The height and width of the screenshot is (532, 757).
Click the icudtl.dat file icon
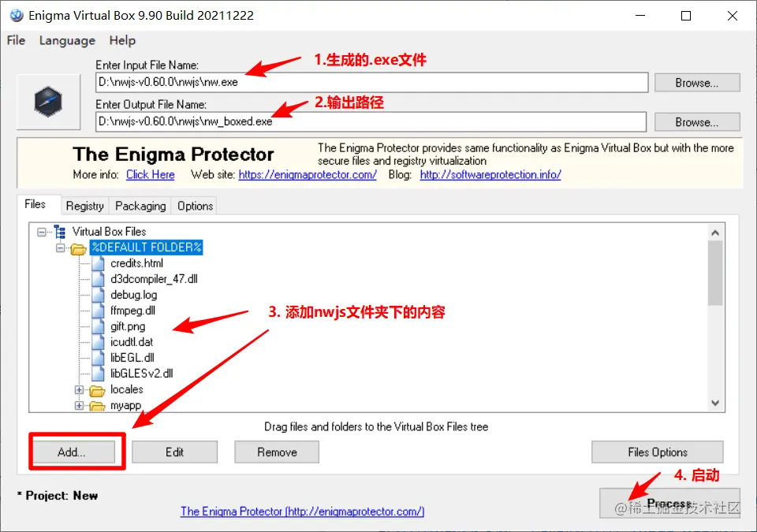[x=98, y=342]
